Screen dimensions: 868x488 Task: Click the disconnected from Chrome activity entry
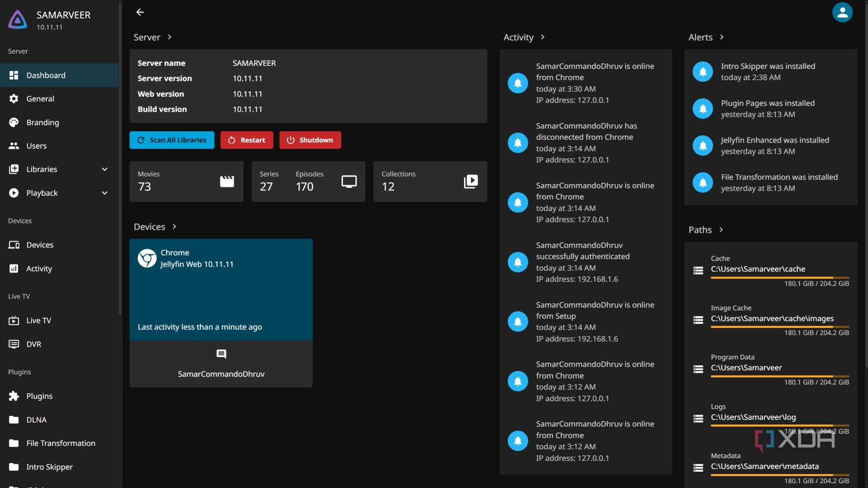pos(586,143)
